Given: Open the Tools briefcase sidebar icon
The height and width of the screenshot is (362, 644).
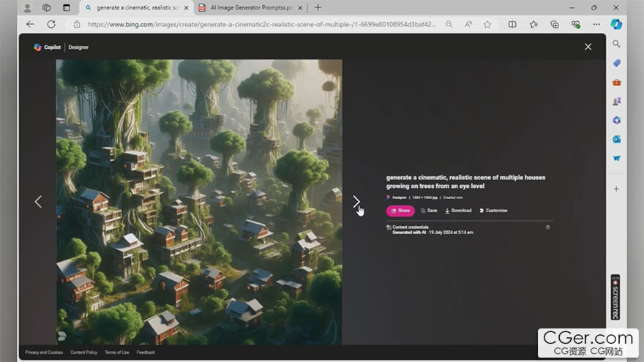Looking at the screenshot, I should [617, 82].
